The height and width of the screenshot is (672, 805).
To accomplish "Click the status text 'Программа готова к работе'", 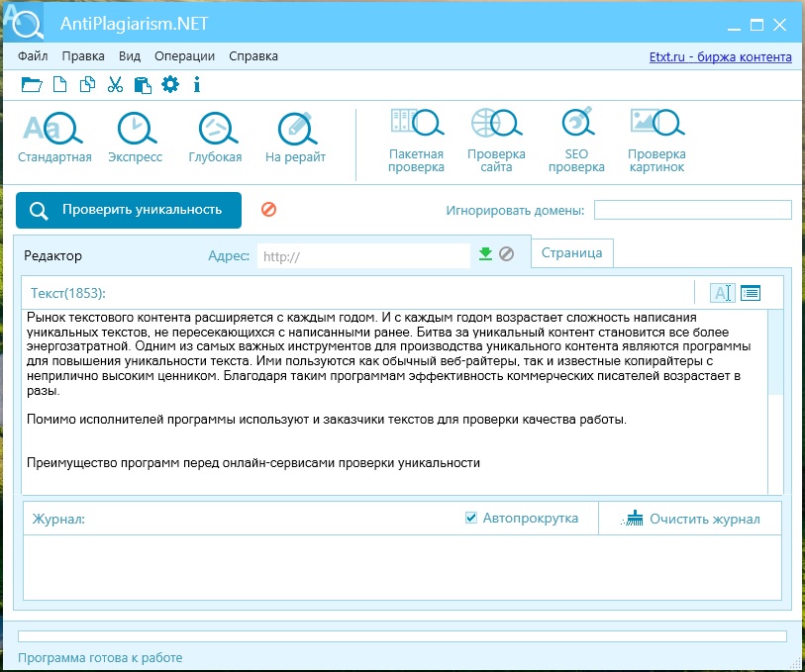I will point(100,657).
